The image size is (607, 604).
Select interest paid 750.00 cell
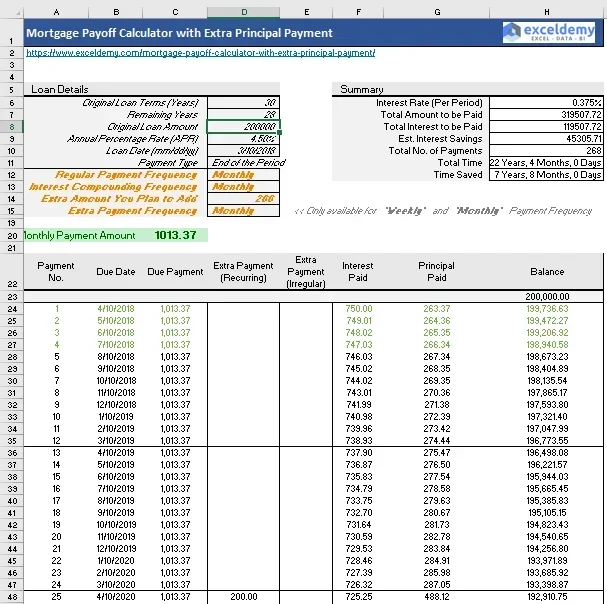pos(358,309)
